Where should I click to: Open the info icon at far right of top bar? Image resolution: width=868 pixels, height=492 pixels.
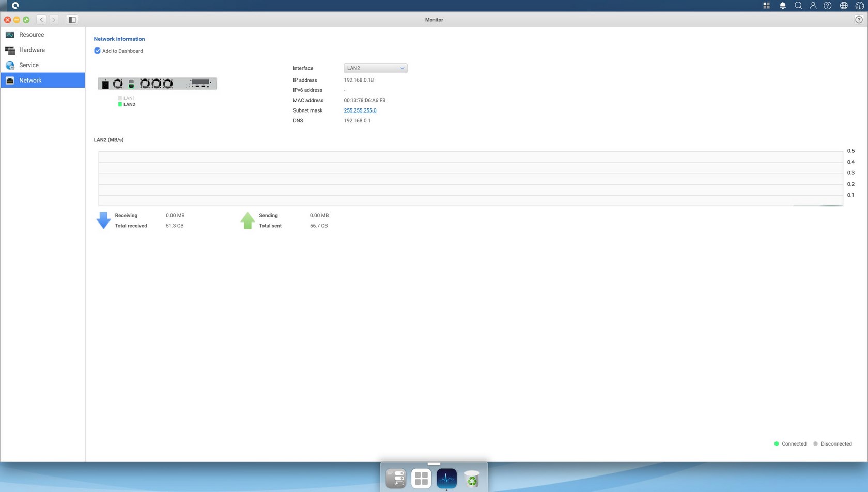tap(859, 6)
